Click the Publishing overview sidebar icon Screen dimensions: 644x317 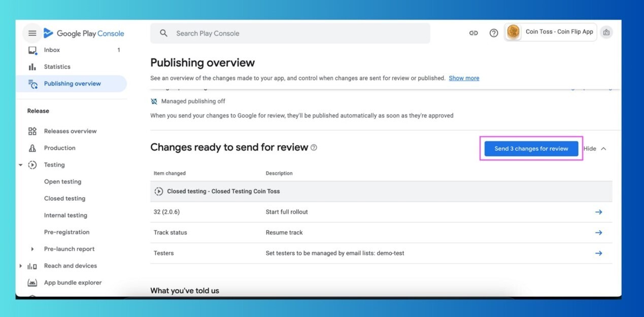[x=32, y=84]
